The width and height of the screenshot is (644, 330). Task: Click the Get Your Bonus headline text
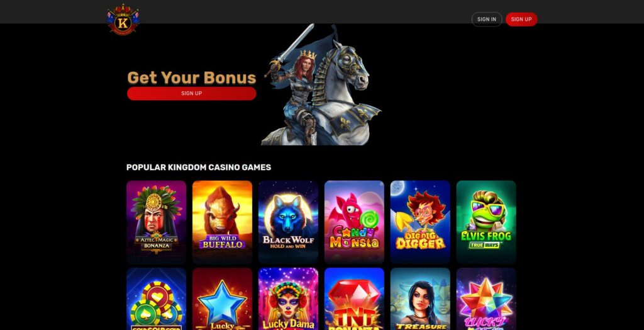[191, 77]
